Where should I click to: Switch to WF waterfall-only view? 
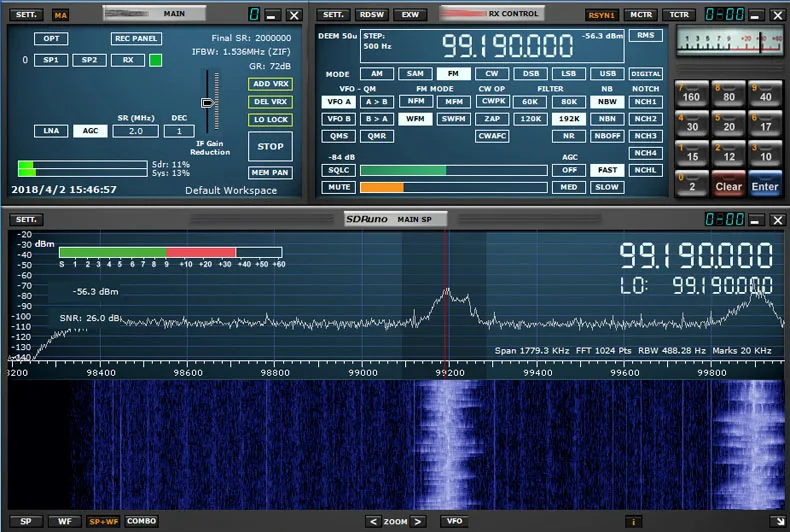coord(64,521)
